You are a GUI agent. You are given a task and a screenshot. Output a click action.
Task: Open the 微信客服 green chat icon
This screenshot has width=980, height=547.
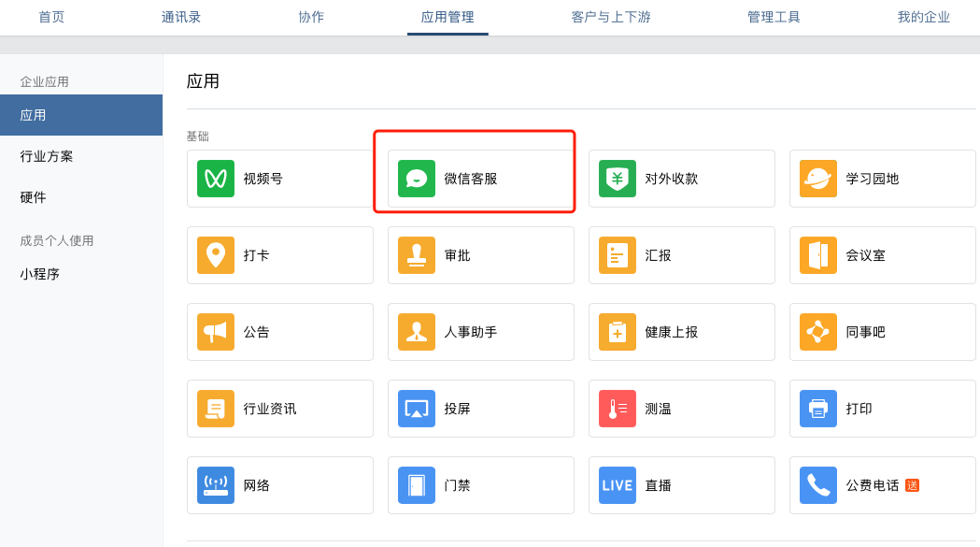point(417,179)
